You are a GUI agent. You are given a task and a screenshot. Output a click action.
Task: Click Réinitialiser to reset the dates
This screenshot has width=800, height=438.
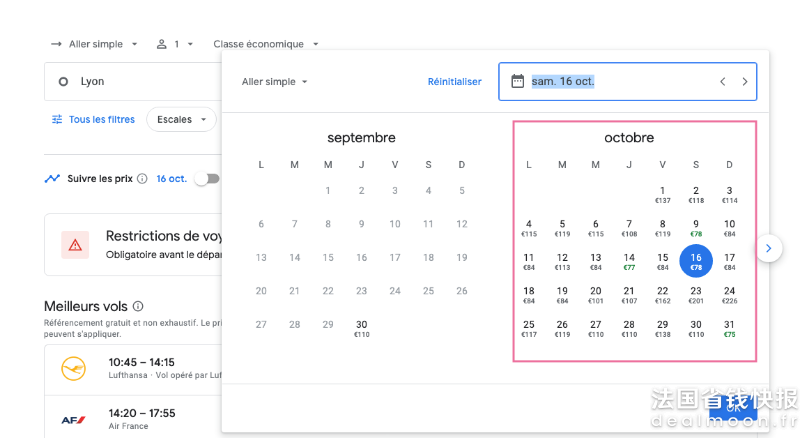pyautogui.click(x=455, y=82)
